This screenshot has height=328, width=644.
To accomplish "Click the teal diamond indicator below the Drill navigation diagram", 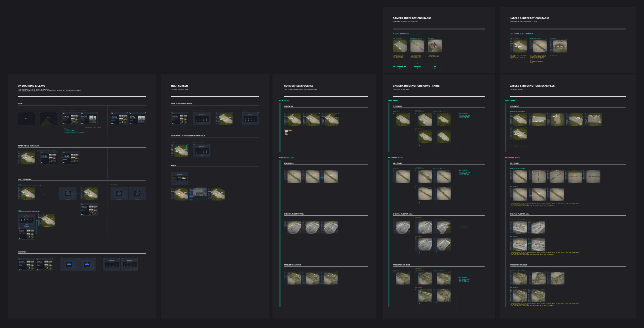I will [435, 65].
